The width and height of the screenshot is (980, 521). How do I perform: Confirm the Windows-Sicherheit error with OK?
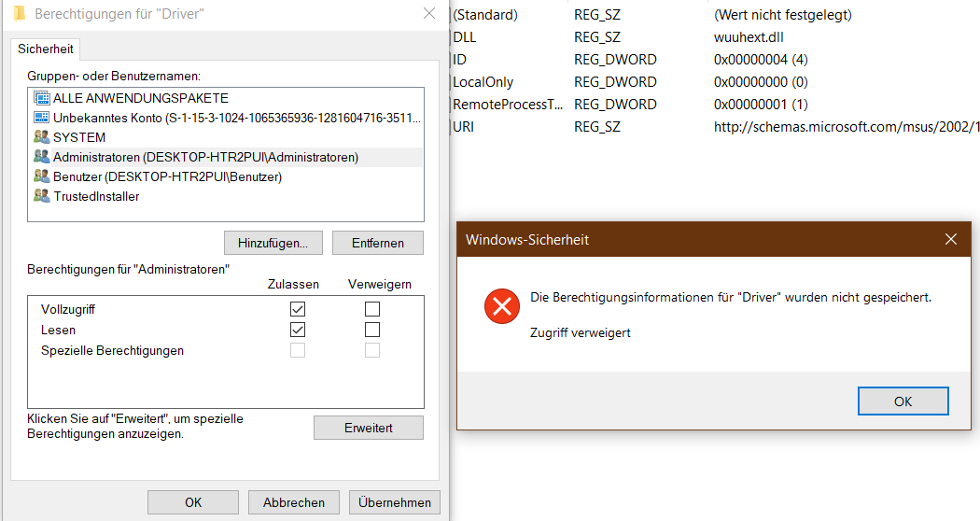point(903,401)
